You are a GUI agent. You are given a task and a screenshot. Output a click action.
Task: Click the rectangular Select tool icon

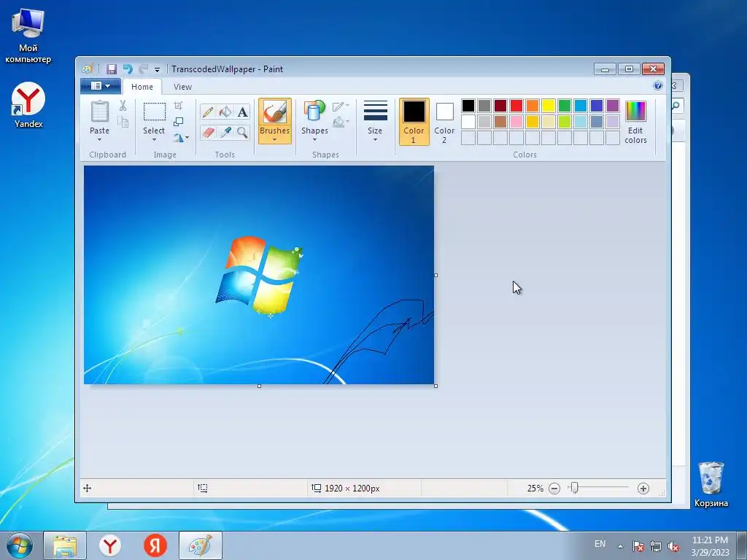click(x=155, y=112)
